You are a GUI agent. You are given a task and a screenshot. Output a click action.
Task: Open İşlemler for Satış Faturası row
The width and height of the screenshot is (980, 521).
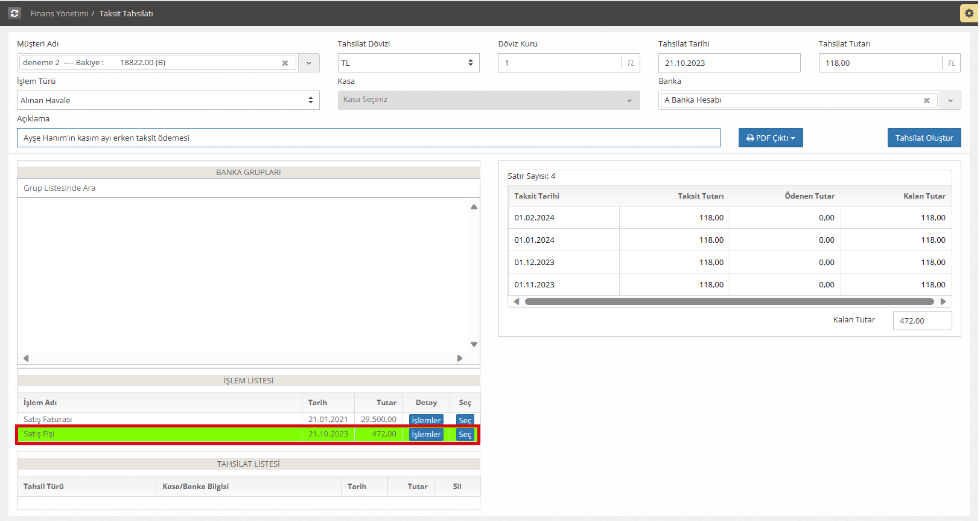pos(426,420)
